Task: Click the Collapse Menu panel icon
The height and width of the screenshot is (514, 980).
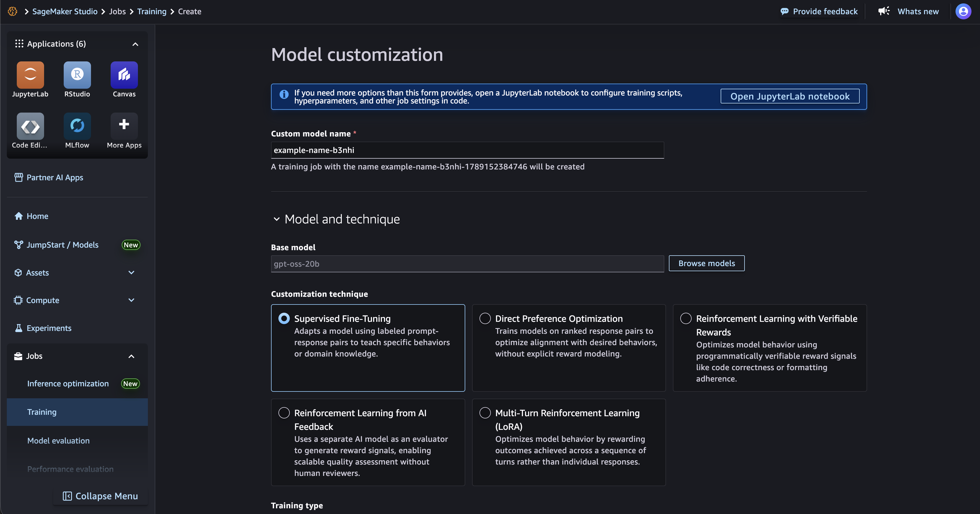Action: (x=67, y=496)
